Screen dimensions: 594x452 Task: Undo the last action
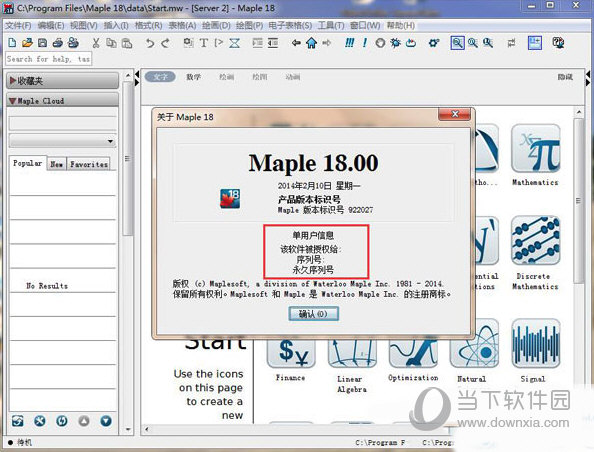pyautogui.click(x=150, y=43)
